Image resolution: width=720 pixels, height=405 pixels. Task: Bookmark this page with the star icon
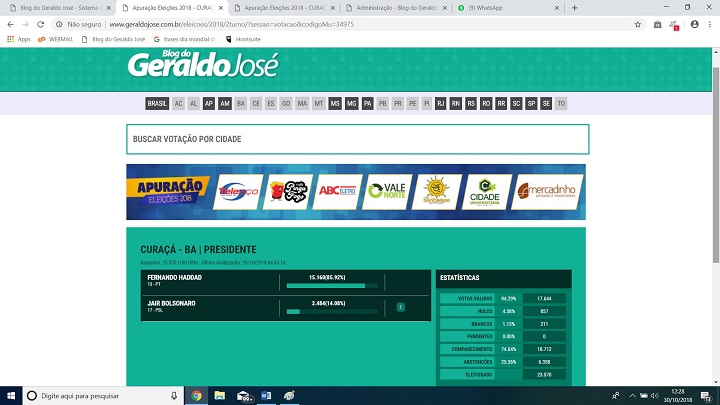point(638,24)
